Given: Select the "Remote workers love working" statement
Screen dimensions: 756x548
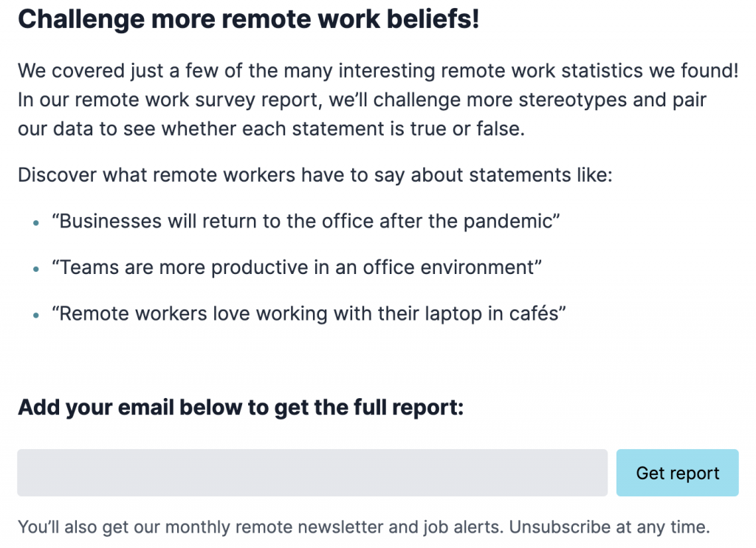Looking at the screenshot, I should 309,313.
